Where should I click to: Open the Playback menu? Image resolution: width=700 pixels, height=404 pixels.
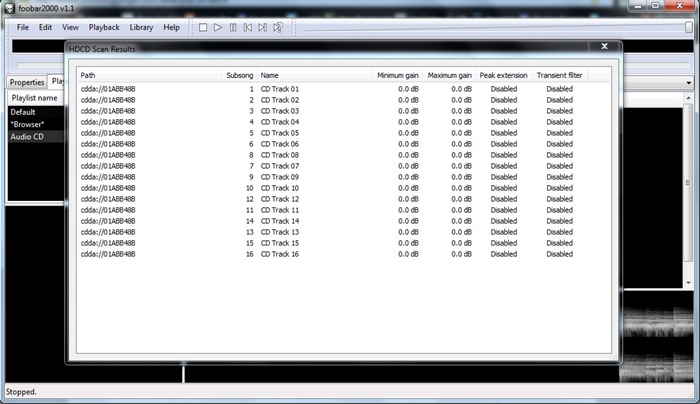tap(104, 27)
